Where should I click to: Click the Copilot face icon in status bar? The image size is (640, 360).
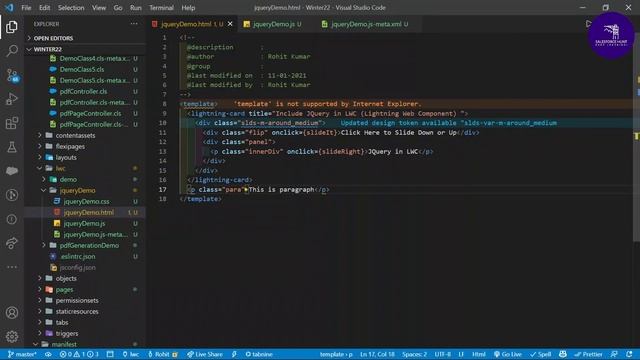(563, 354)
